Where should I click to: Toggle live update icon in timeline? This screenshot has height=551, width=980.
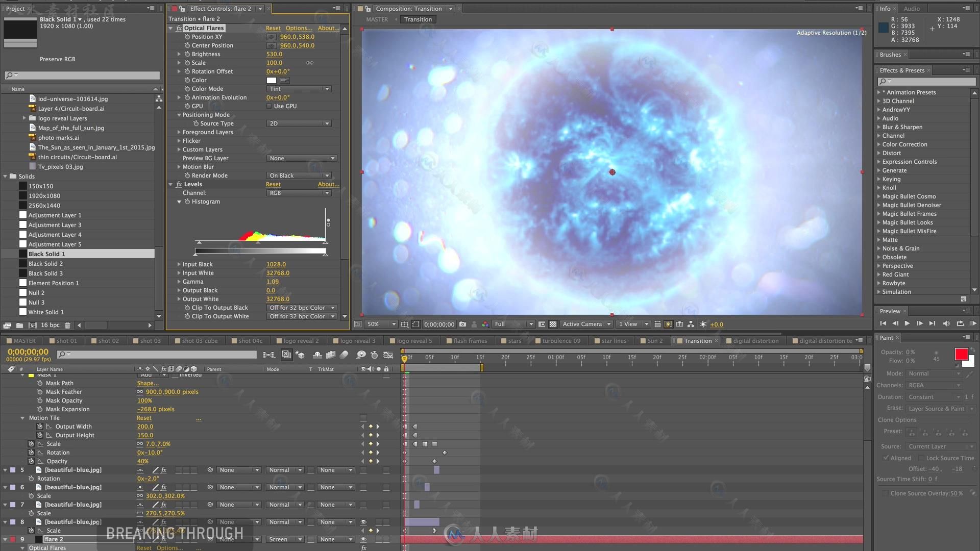(x=286, y=355)
